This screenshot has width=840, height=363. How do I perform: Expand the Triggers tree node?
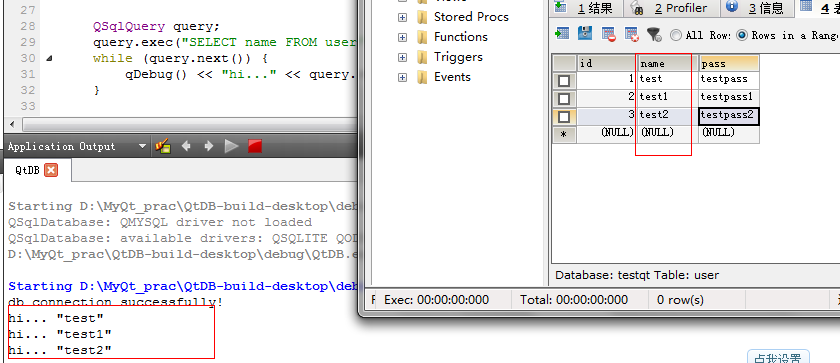[402, 57]
